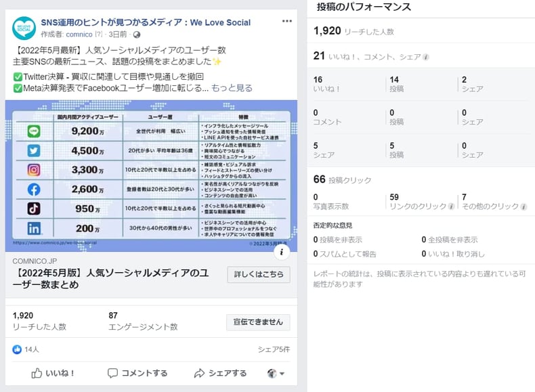The height and width of the screenshot is (392, 535).
Task: Click the 0 コメント stat
Action: tap(327, 117)
